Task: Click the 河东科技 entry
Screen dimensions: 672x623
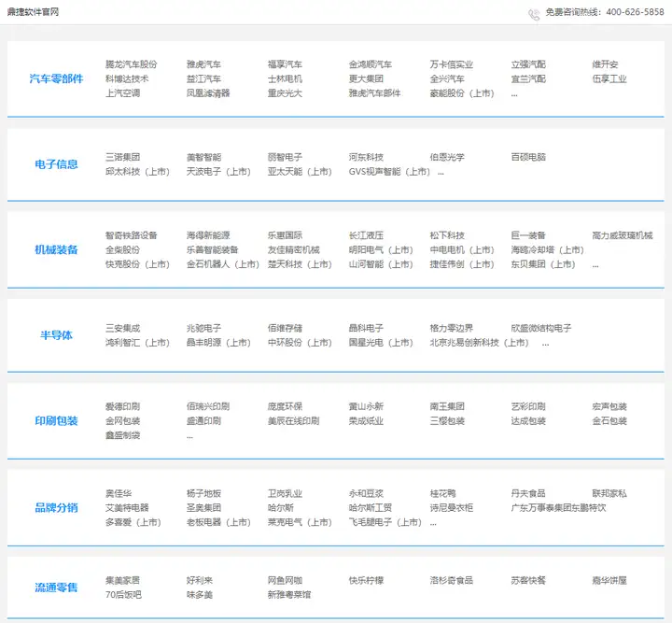Action: click(x=366, y=157)
